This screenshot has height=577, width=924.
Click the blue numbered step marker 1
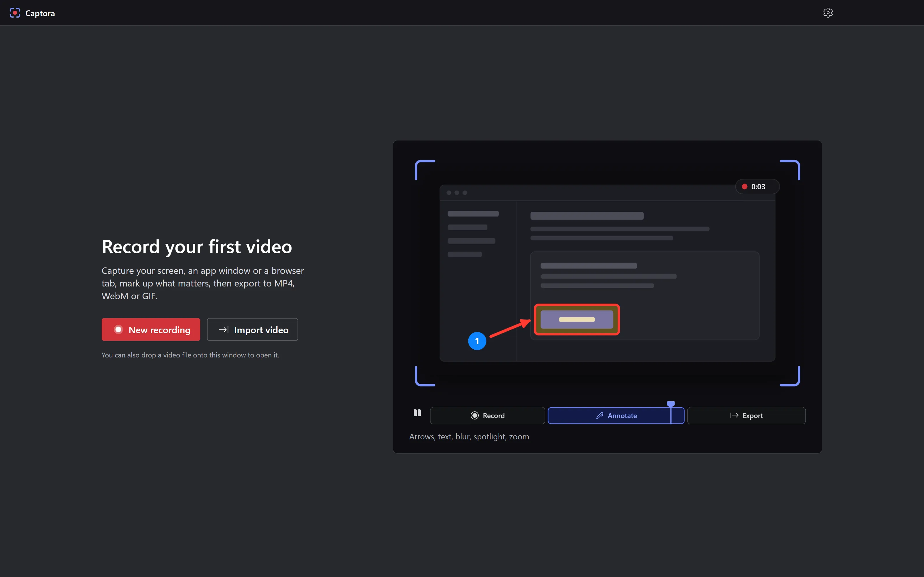pyautogui.click(x=477, y=341)
